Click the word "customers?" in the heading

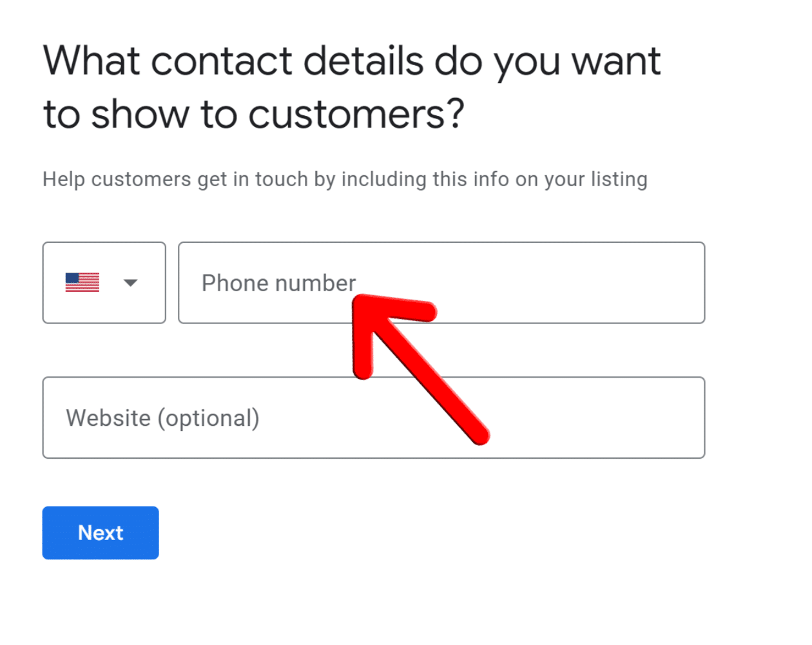[356, 115]
